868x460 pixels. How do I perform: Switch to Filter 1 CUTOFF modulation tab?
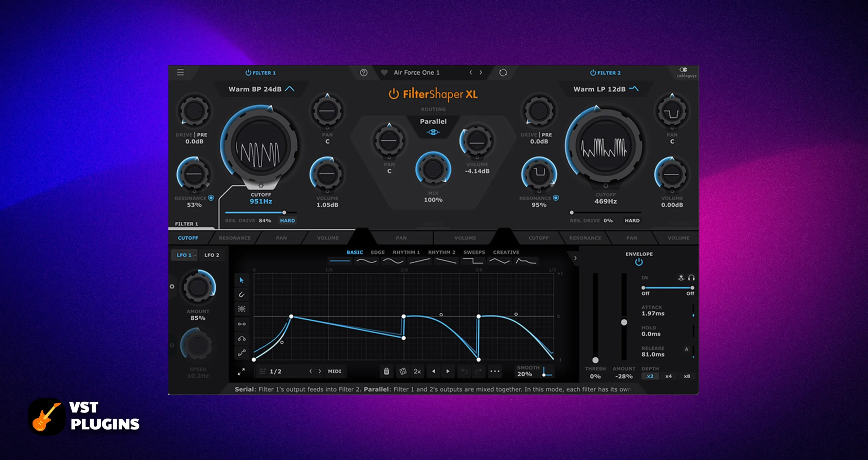click(188, 238)
